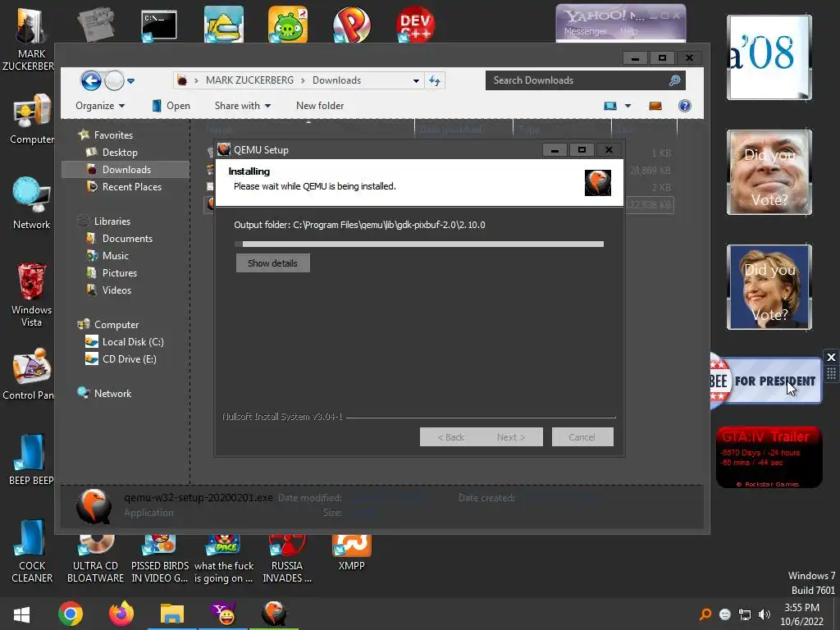Click the Next > button in QEMU Setup
Image resolution: width=840 pixels, height=630 pixels.
[x=511, y=437]
